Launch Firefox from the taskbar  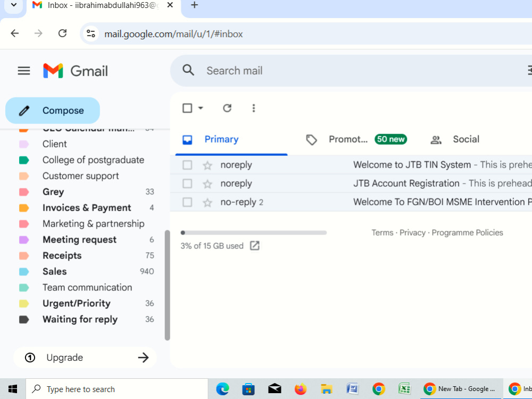tap(300, 389)
